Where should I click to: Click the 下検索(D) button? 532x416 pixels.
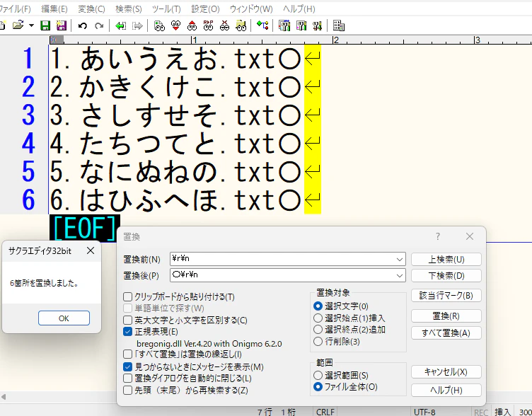446,276
